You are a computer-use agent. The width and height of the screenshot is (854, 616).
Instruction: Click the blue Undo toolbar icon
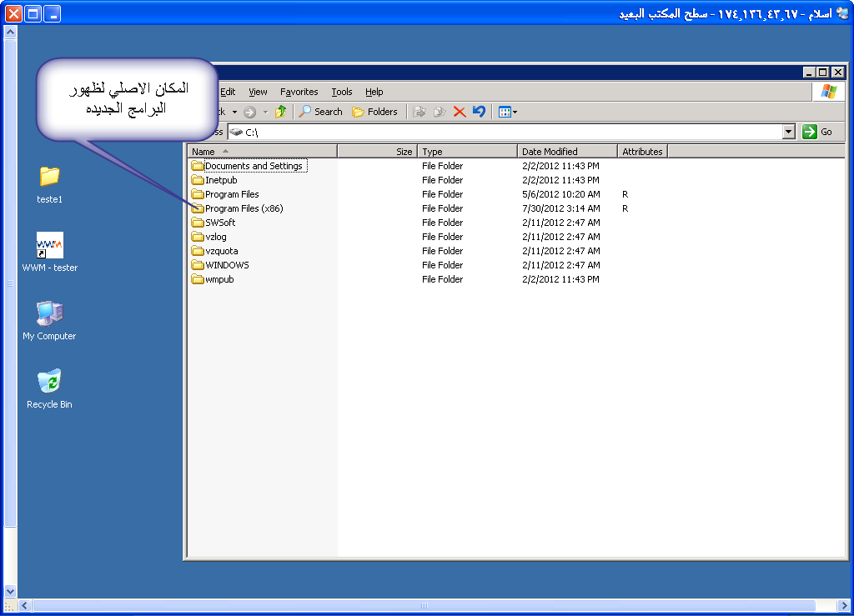(x=479, y=112)
